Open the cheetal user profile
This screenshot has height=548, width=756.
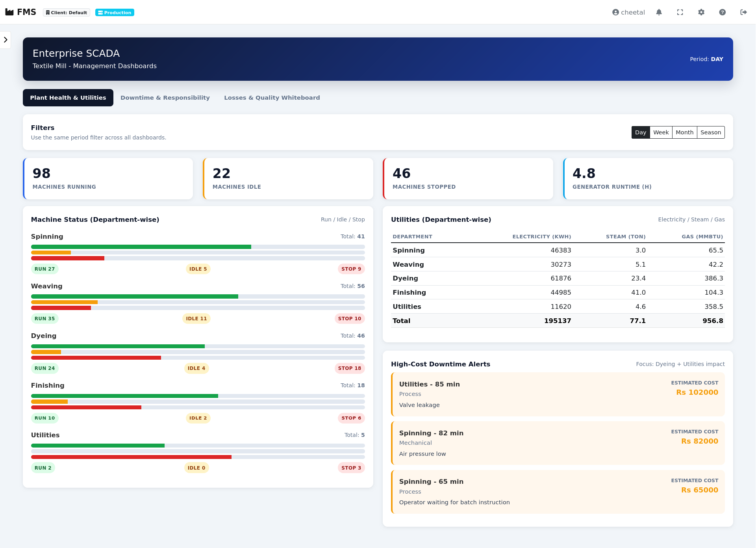pos(628,12)
